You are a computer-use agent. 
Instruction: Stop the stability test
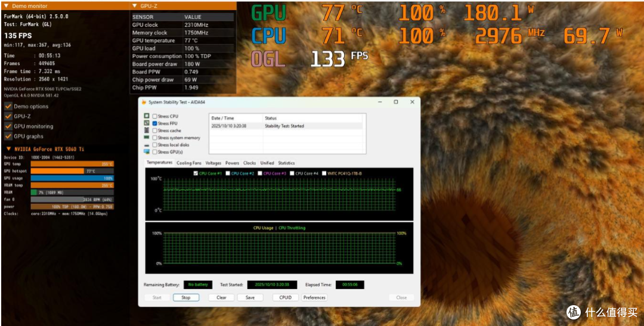click(x=185, y=297)
